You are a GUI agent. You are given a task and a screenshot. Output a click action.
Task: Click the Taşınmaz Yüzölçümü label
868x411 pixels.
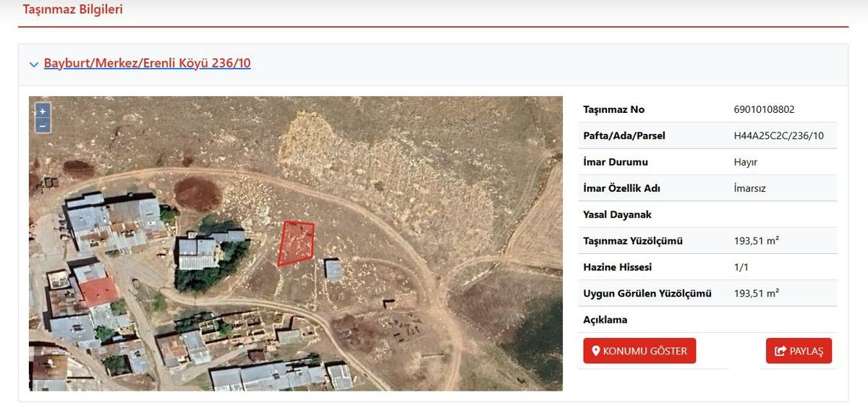(632, 241)
